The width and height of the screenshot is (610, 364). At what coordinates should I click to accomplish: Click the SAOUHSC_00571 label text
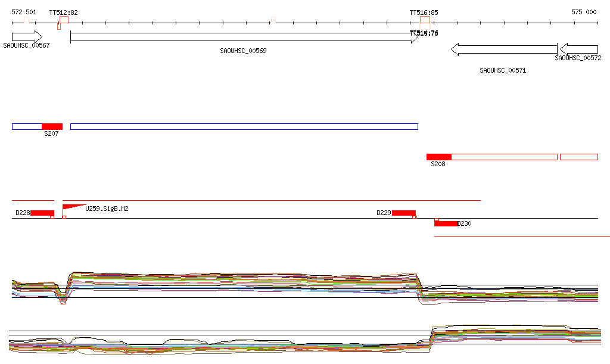click(x=503, y=70)
